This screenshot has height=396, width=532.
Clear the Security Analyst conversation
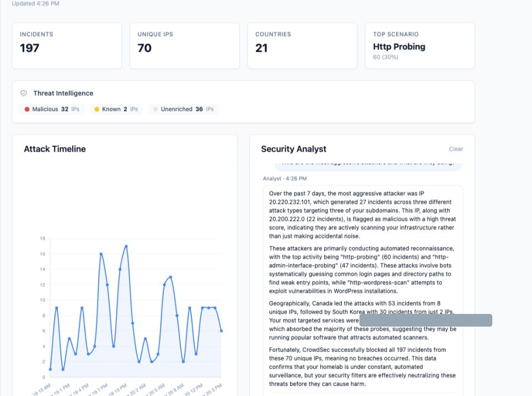(x=456, y=149)
